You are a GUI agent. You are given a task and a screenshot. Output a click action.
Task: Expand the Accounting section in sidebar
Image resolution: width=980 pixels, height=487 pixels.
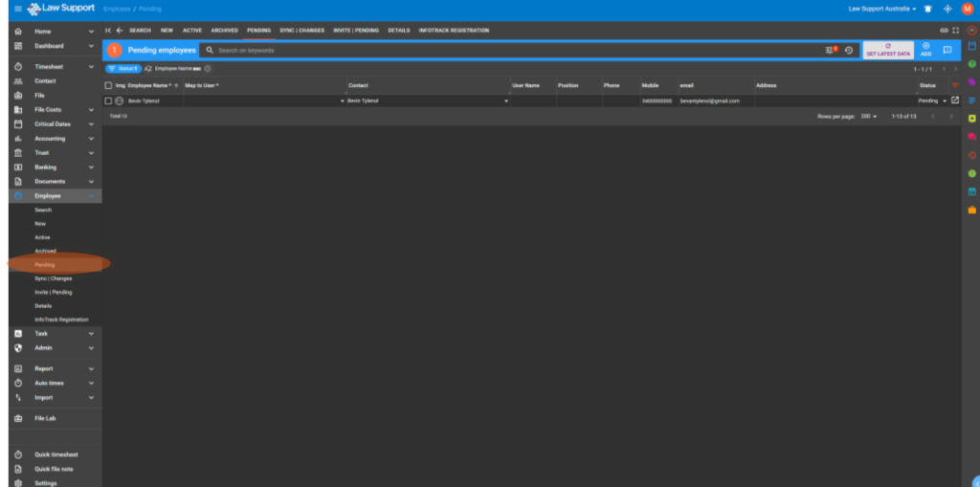click(55, 139)
